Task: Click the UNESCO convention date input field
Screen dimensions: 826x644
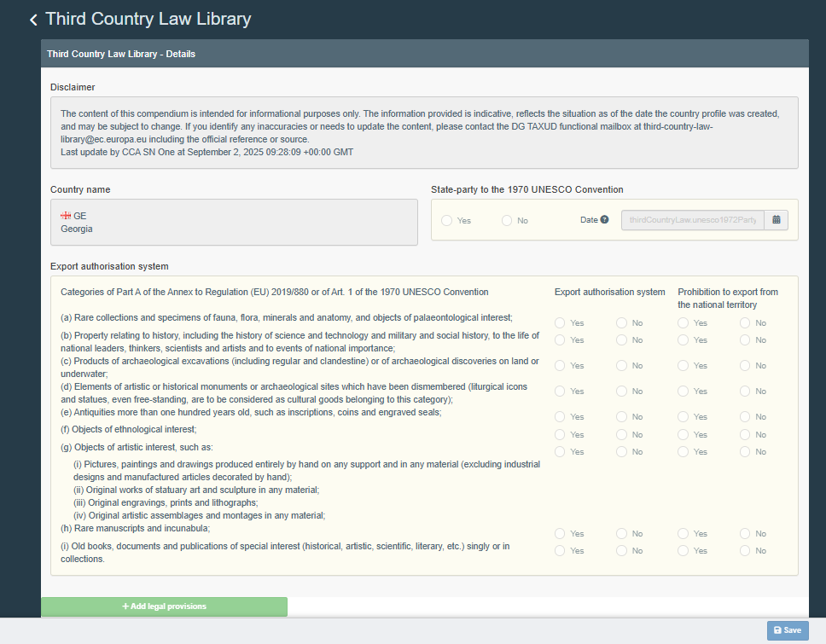Action: pyautogui.click(x=692, y=220)
